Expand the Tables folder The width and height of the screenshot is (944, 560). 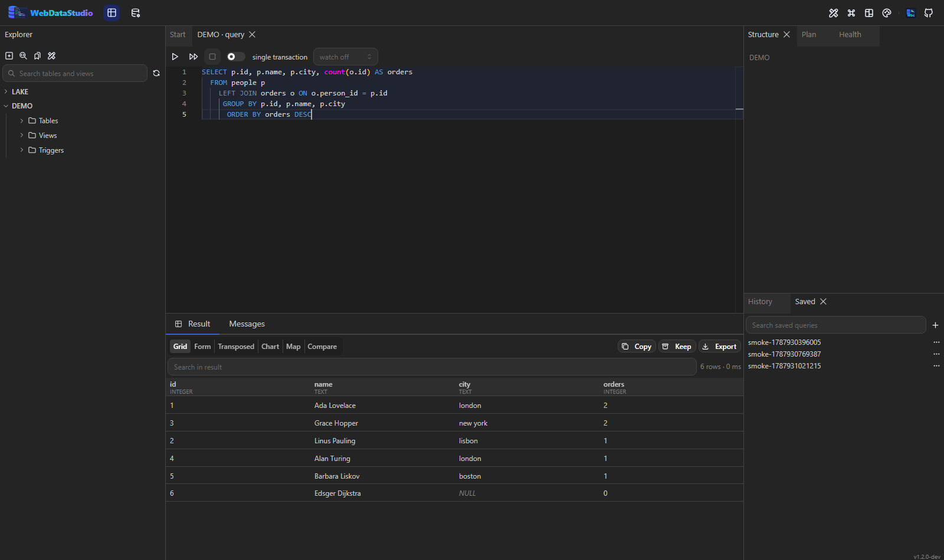pos(22,121)
